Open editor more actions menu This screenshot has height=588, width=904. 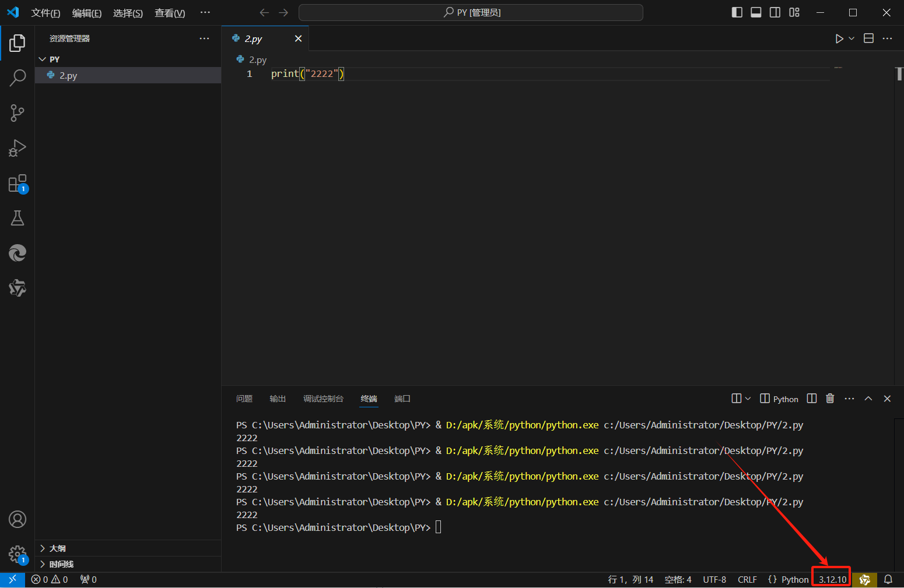tap(887, 38)
